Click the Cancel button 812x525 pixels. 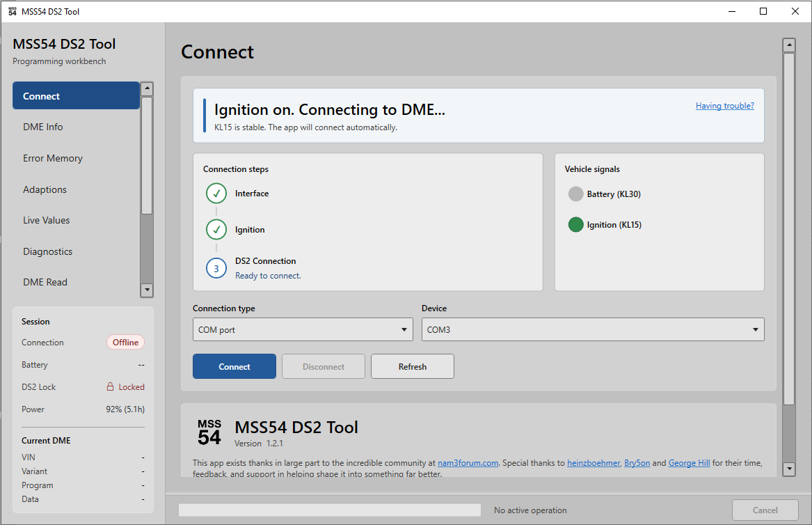click(765, 510)
